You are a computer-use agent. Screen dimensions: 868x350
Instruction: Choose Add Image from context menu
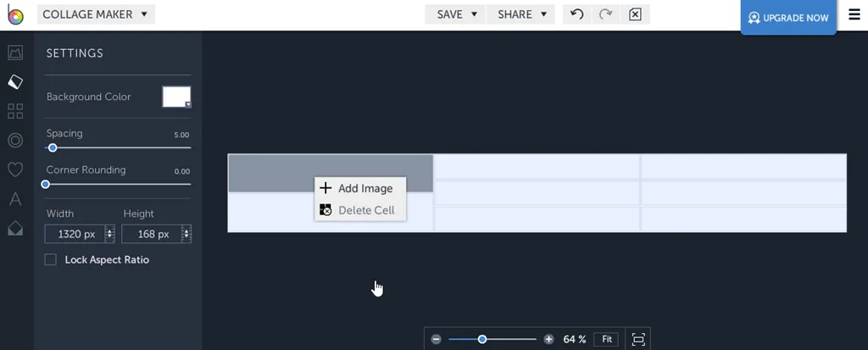tap(359, 188)
